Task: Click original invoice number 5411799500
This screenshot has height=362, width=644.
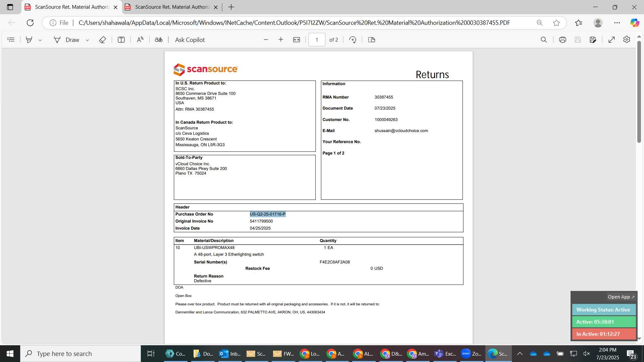Action: pos(261,221)
